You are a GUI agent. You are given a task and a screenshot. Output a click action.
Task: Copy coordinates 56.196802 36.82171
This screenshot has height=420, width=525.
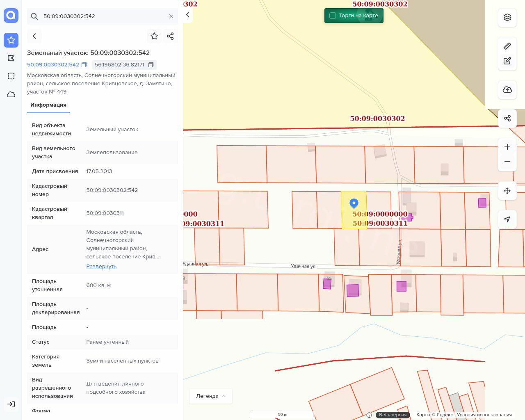151,65
